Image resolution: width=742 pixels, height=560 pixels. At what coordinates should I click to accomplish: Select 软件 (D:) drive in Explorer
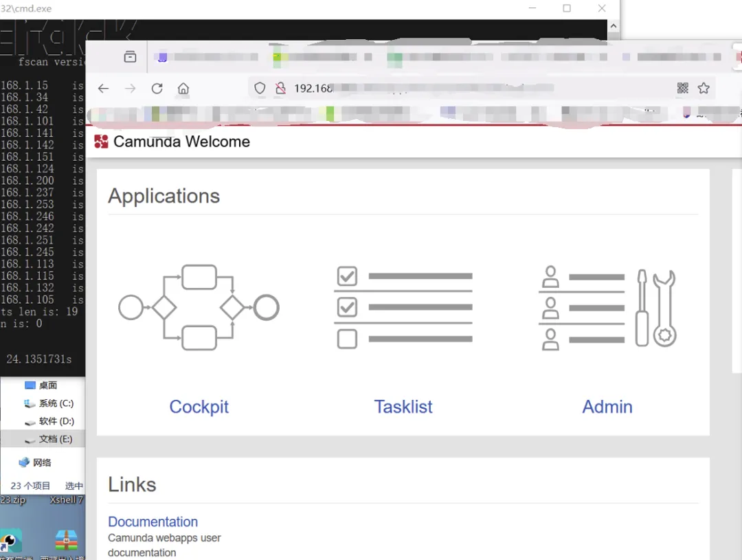[49, 421]
